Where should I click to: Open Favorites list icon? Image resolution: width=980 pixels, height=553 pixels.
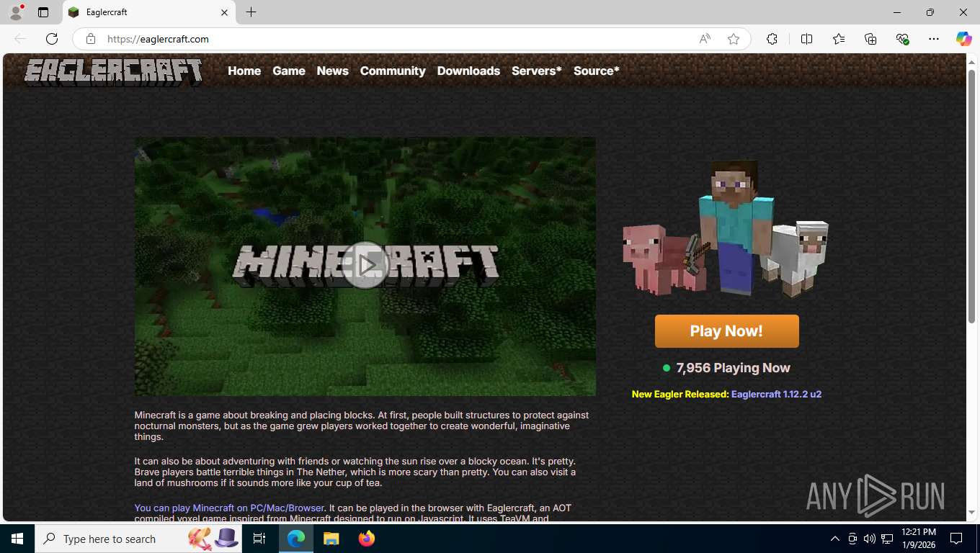[839, 39]
